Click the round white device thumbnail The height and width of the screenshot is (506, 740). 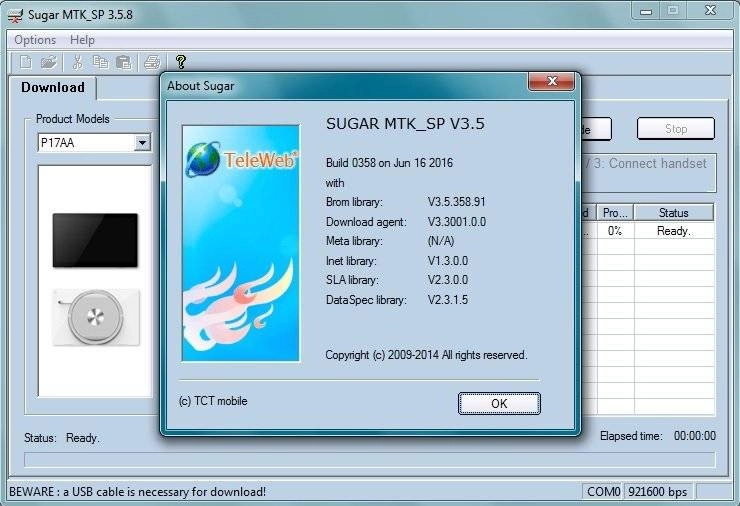[96, 317]
